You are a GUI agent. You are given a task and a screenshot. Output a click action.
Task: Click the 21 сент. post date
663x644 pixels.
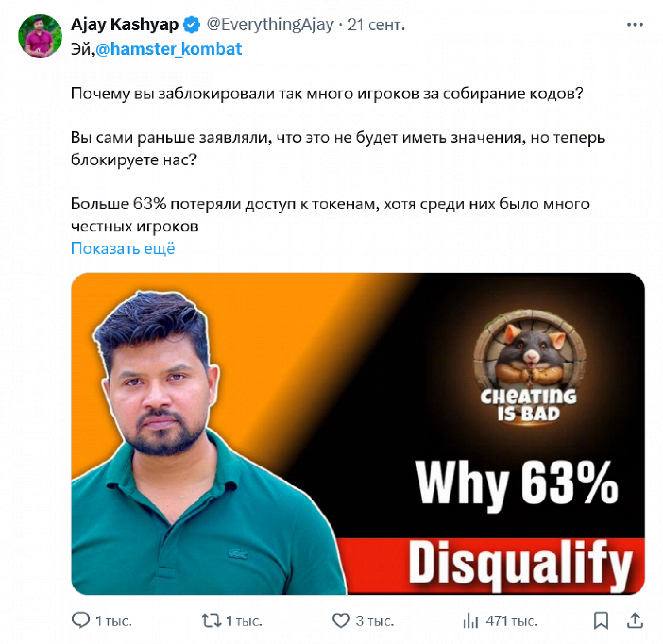pyautogui.click(x=376, y=25)
